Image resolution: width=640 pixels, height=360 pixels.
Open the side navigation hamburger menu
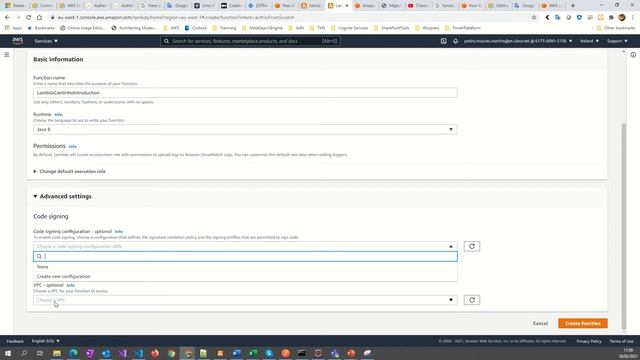7,55
